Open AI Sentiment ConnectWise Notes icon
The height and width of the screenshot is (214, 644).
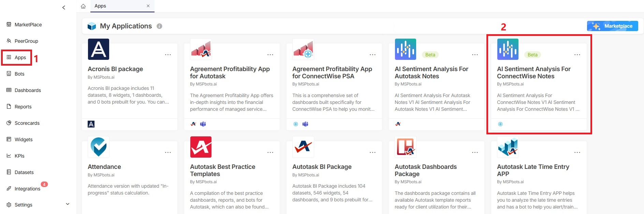(508, 49)
